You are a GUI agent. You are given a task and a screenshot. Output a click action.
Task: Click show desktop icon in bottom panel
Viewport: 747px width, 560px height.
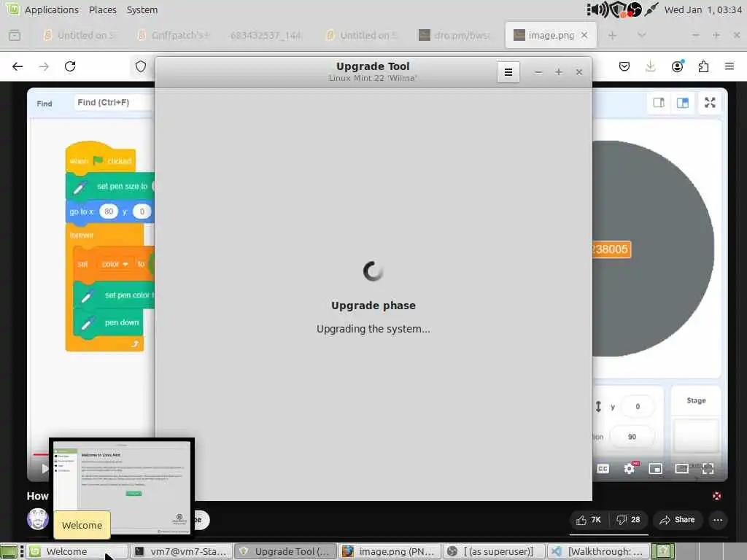9,551
